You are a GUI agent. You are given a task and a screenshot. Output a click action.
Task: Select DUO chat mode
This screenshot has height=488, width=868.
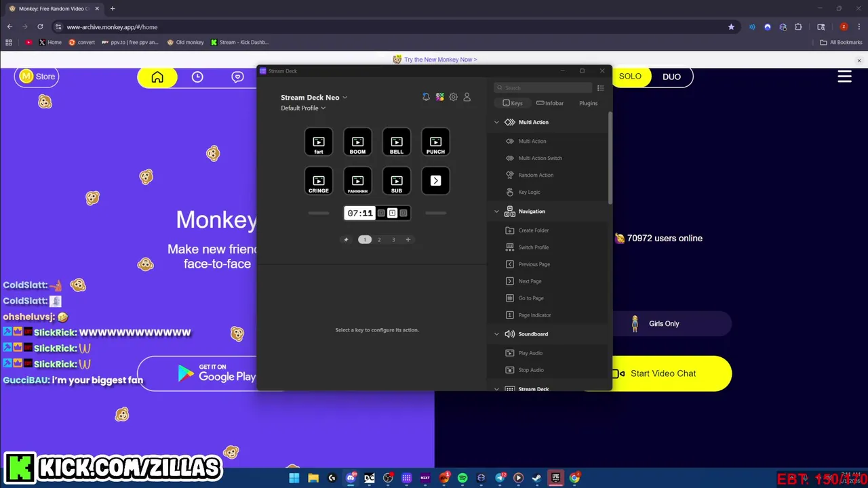click(671, 77)
